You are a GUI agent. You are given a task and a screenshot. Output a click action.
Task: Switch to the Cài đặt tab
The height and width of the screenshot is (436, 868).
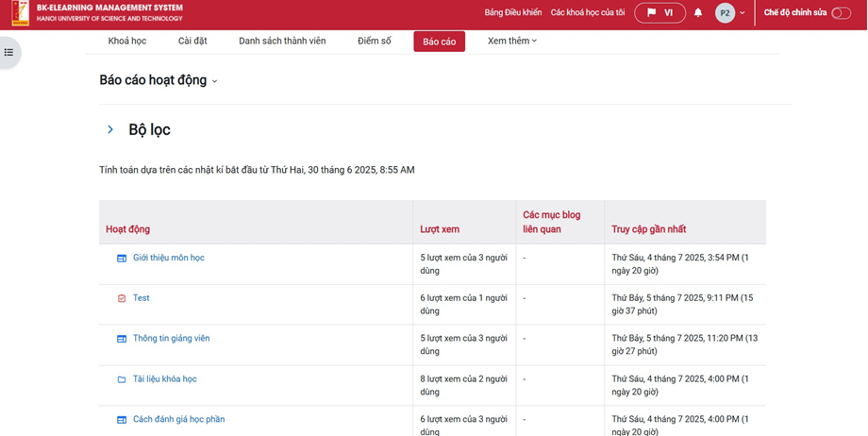(x=192, y=41)
